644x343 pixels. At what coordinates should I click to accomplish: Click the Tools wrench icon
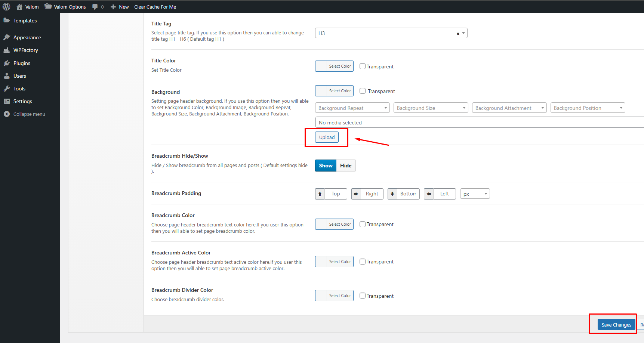point(7,89)
